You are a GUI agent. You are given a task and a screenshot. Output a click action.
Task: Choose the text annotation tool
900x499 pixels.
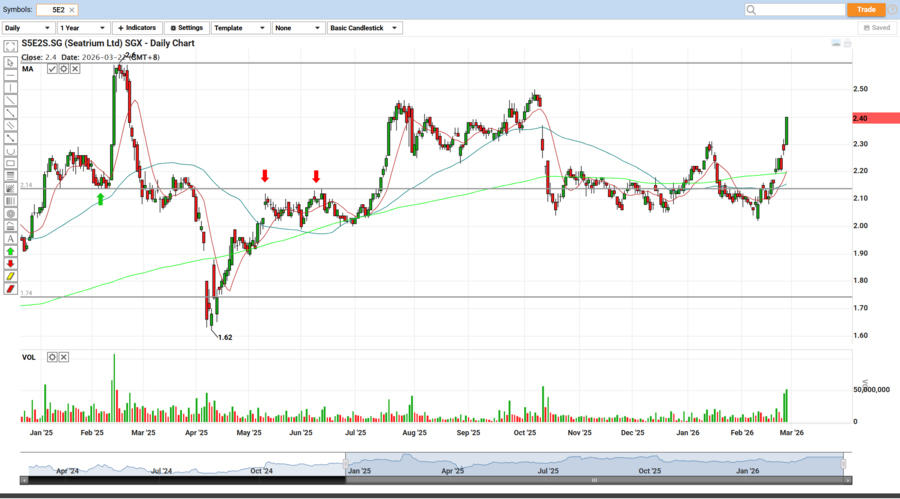click(10, 239)
